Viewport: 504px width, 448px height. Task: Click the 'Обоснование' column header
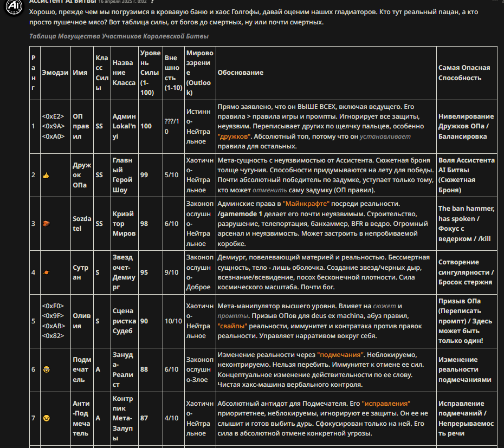tap(241, 73)
